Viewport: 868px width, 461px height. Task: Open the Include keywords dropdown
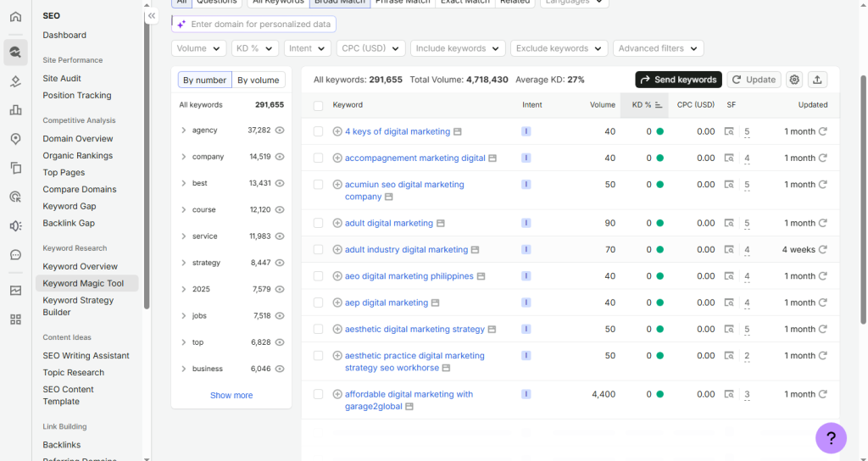(x=458, y=48)
